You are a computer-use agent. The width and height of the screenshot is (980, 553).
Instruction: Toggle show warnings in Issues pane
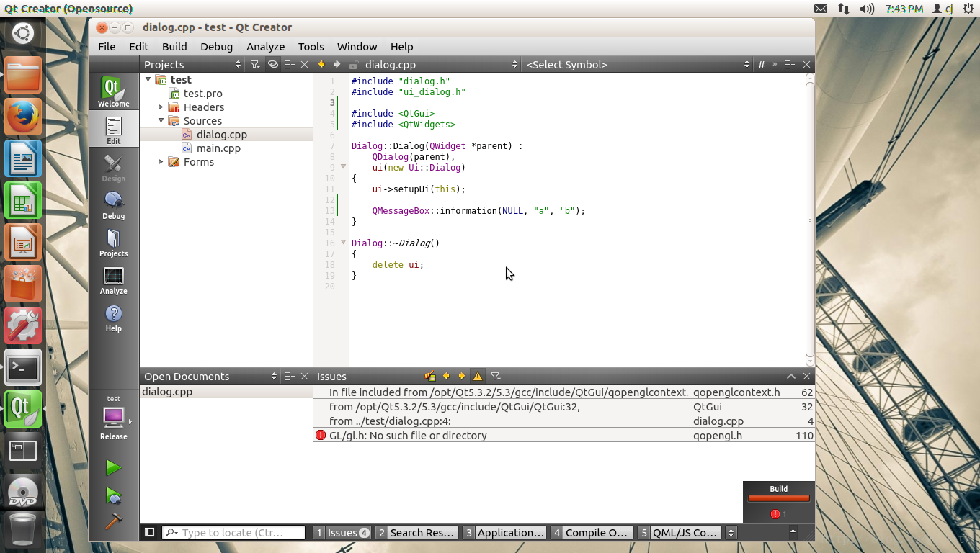(478, 376)
